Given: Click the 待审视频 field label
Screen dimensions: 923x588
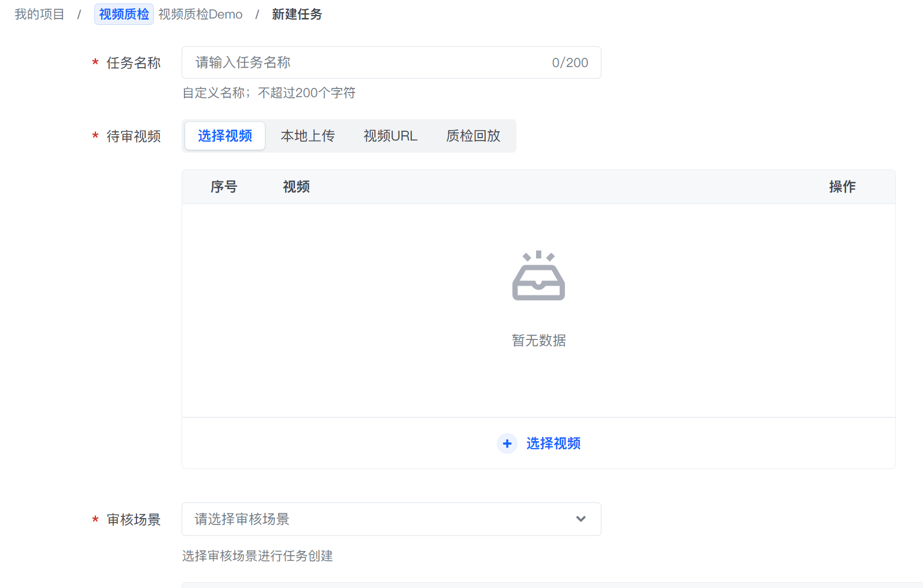Looking at the screenshot, I should coord(134,136).
